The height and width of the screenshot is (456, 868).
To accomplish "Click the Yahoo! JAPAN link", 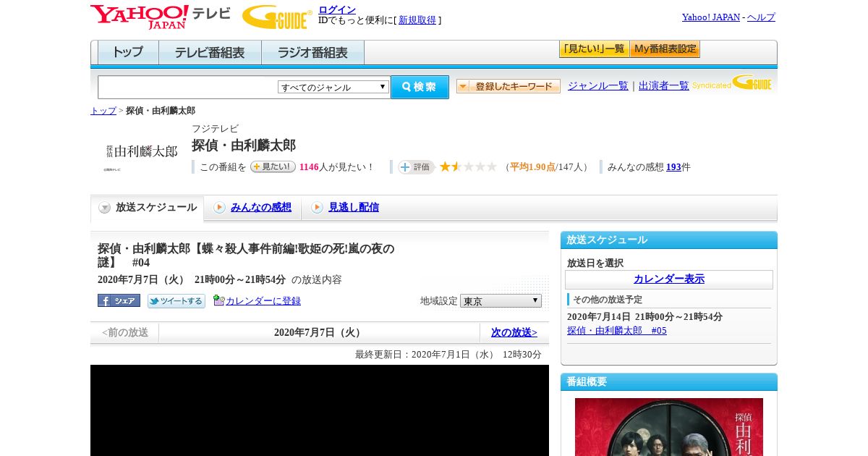I will 711,17.
